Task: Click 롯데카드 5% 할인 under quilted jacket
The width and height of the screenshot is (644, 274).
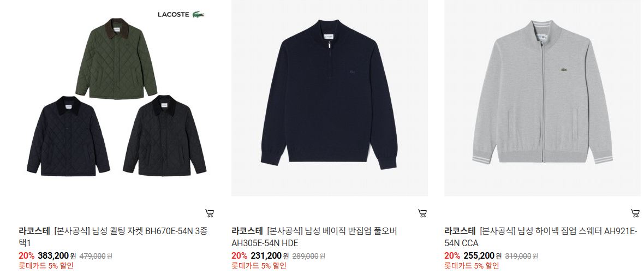Action: pos(46,265)
